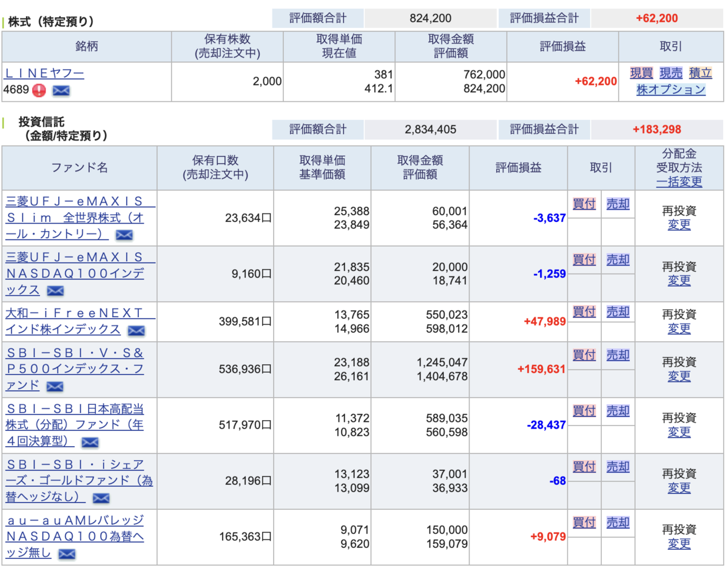Screen dimensions: 728x568
Task: Click 売却 for iFreeNEXT インド株インデックス
Action: pos(618,312)
